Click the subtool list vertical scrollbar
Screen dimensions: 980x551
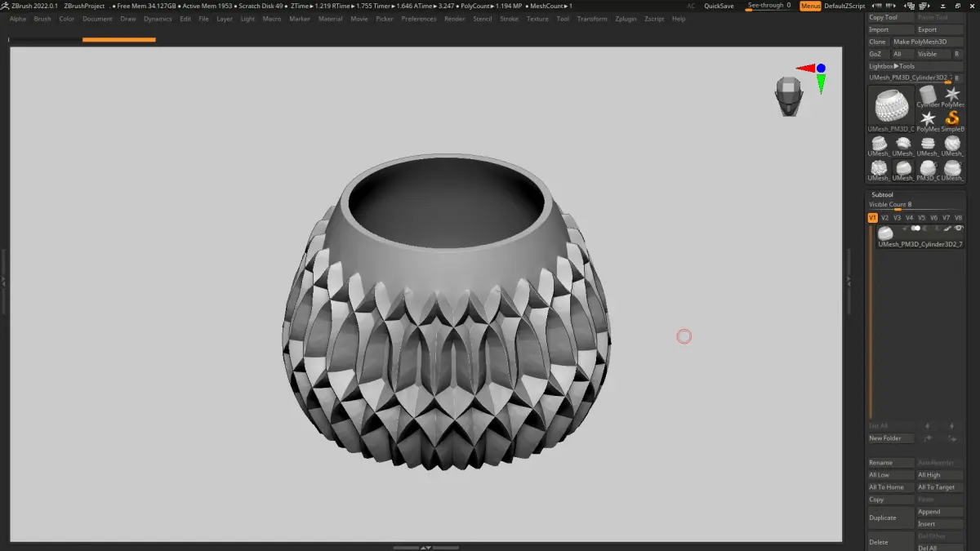click(871, 322)
